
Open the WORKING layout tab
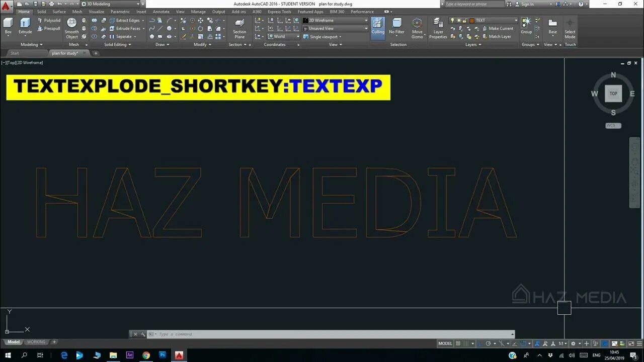tap(36, 342)
